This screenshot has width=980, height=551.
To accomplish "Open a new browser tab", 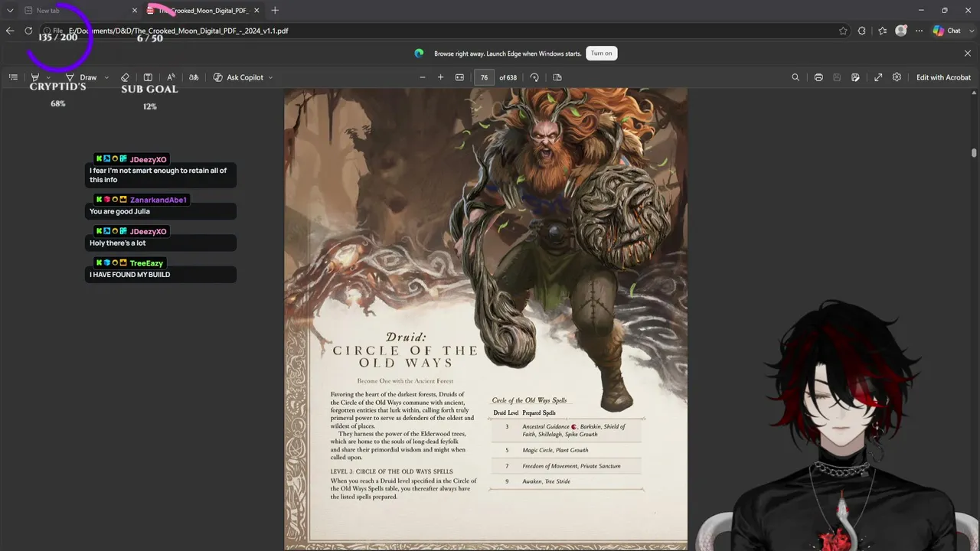I will coord(275,11).
